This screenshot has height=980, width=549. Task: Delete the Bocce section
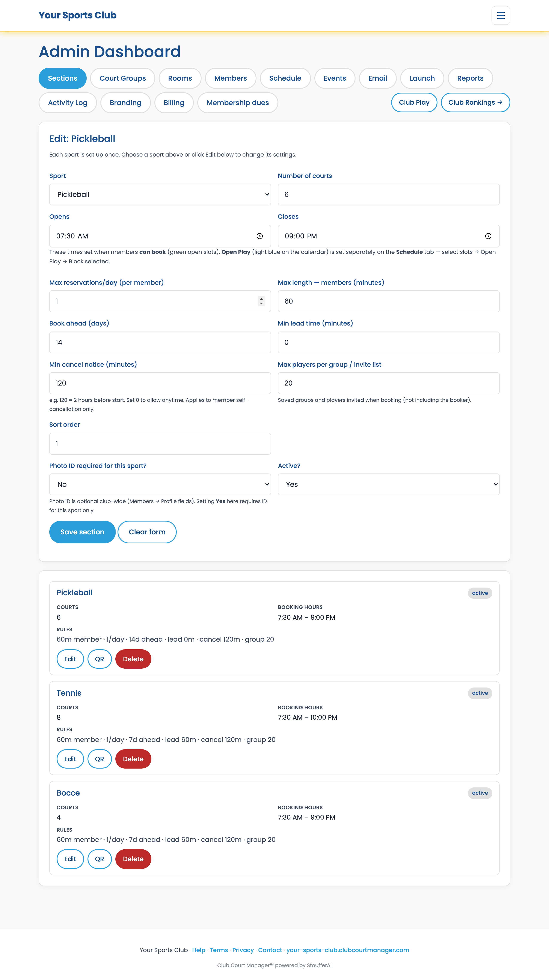tap(133, 859)
